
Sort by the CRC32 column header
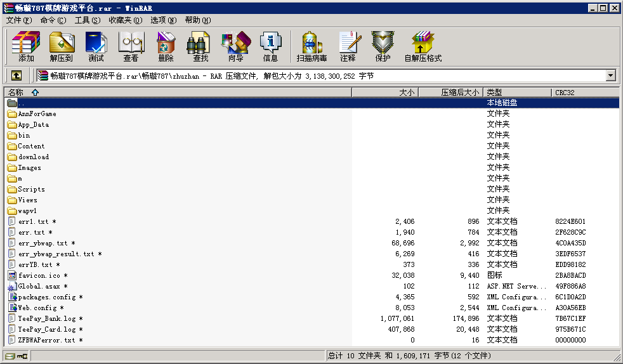pos(565,93)
